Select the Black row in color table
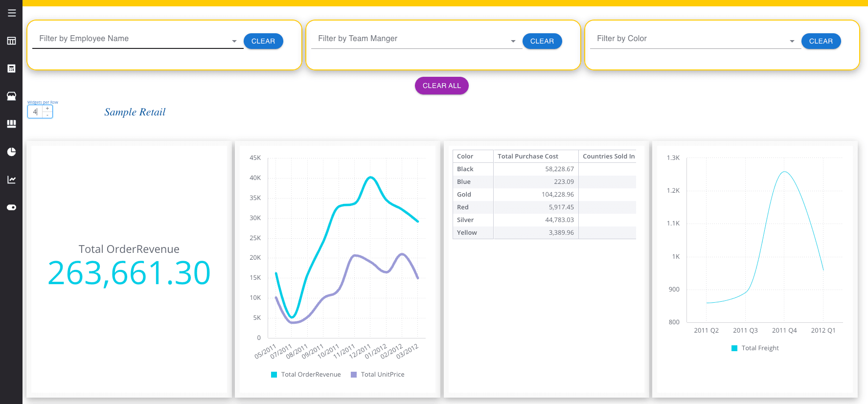 click(x=545, y=169)
